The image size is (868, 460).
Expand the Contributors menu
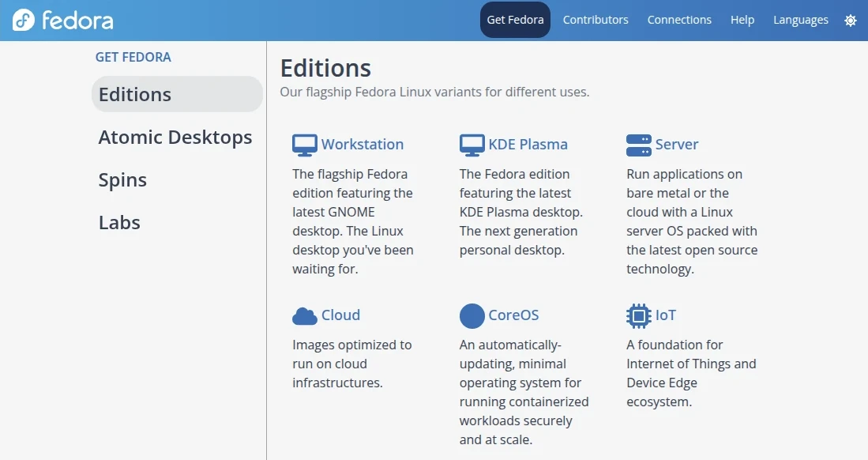[596, 20]
